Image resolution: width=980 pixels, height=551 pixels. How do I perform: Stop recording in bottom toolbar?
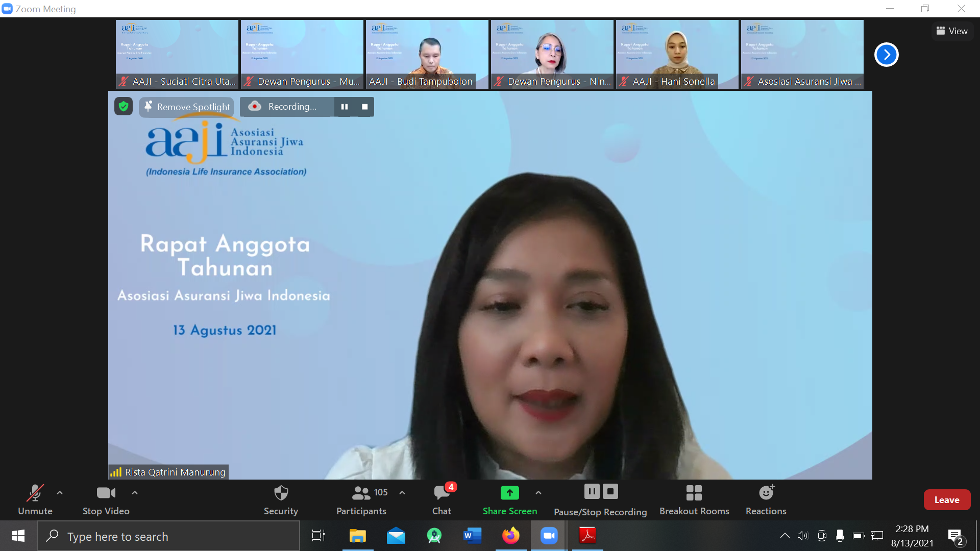(610, 491)
